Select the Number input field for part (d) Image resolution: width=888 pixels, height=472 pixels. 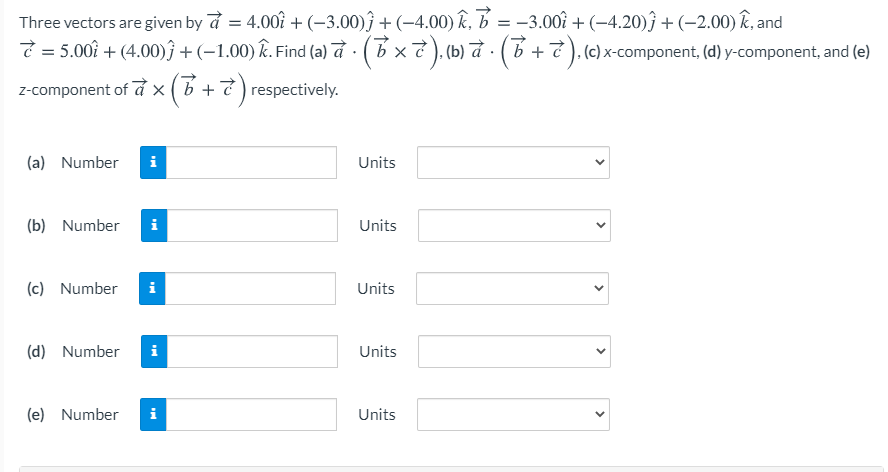pyautogui.click(x=252, y=351)
